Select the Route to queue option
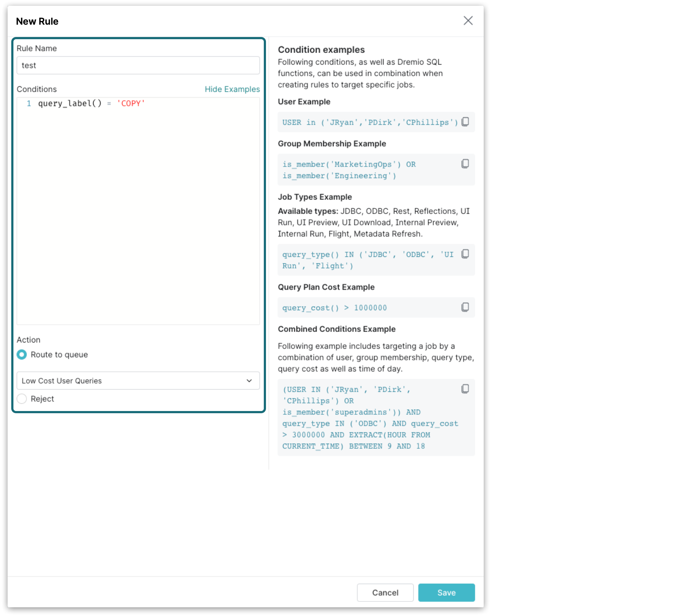This screenshot has height=616, width=680. tap(22, 354)
